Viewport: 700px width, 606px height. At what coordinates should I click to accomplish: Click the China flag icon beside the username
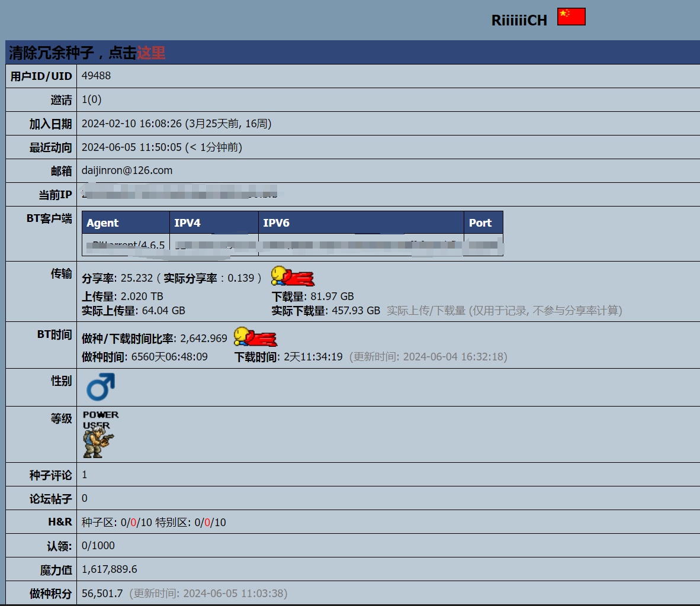[571, 17]
